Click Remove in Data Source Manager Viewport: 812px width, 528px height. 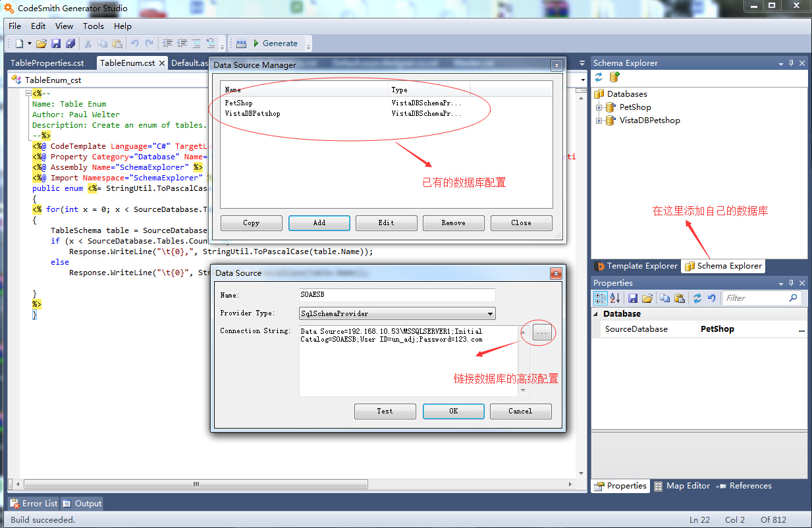click(x=454, y=223)
